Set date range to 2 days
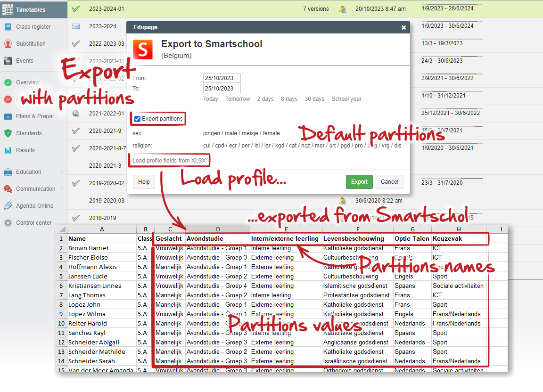The image size is (543, 392). (x=265, y=99)
